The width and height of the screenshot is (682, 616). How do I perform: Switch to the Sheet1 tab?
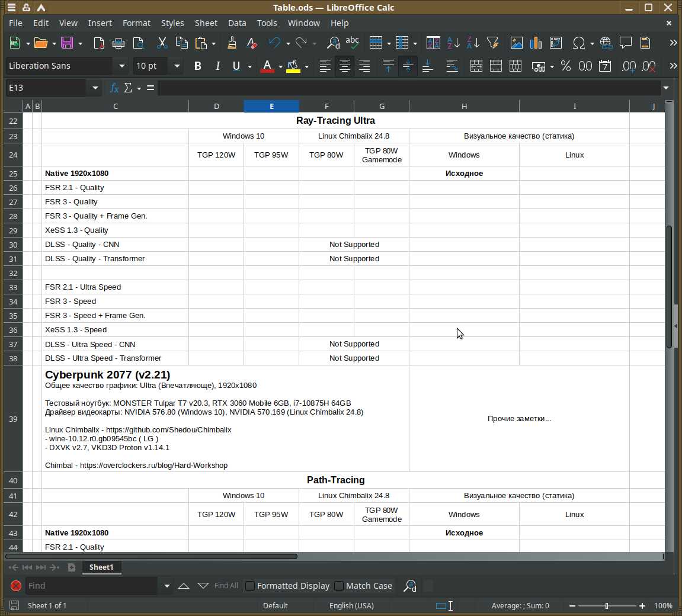coord(101,567)
